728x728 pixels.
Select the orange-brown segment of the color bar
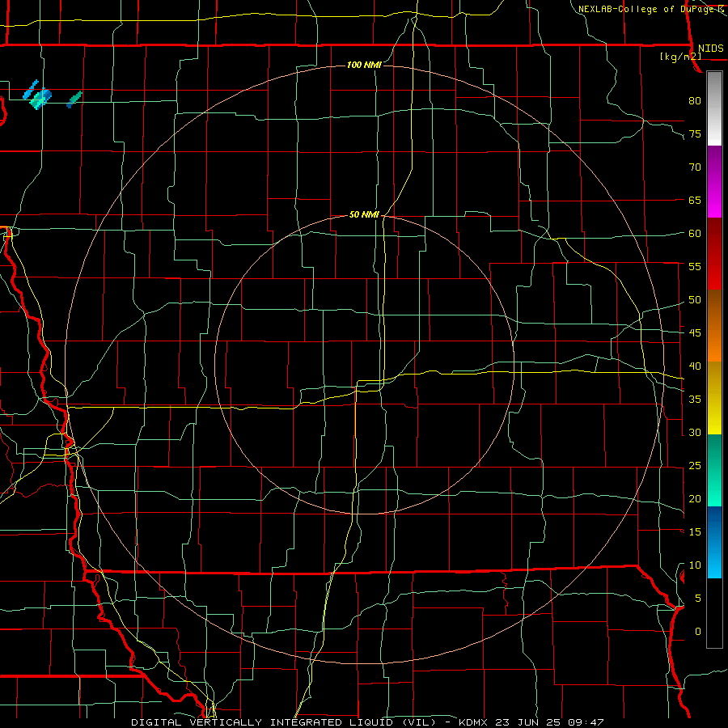point(714,325)
